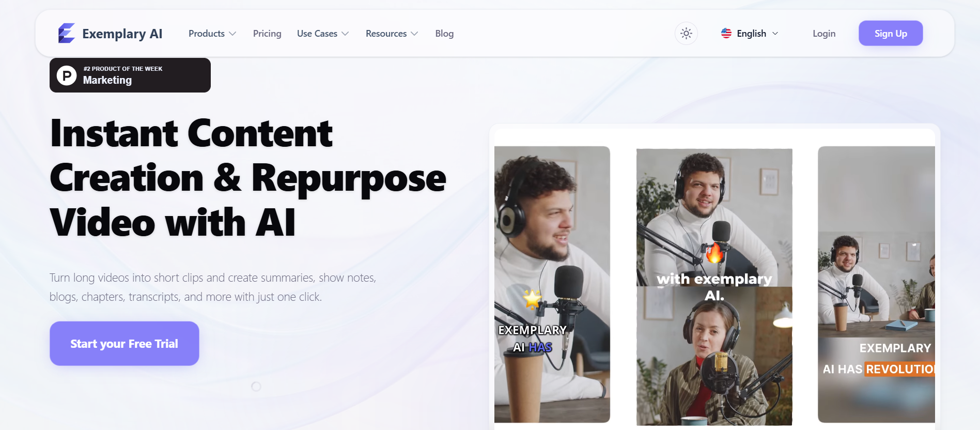The image size is (980, 430).
Task: Click the Exemplary AI logo icon
Action: point(67,34)
